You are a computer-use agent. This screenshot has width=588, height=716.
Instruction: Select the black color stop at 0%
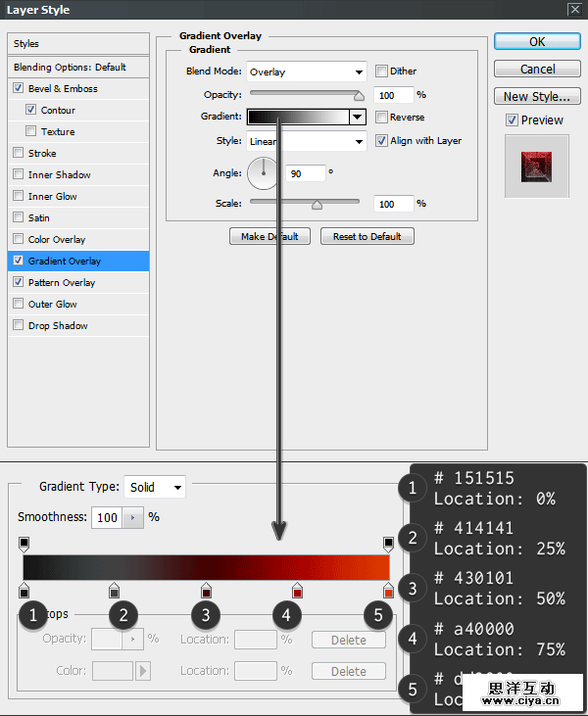click(24, 591)
